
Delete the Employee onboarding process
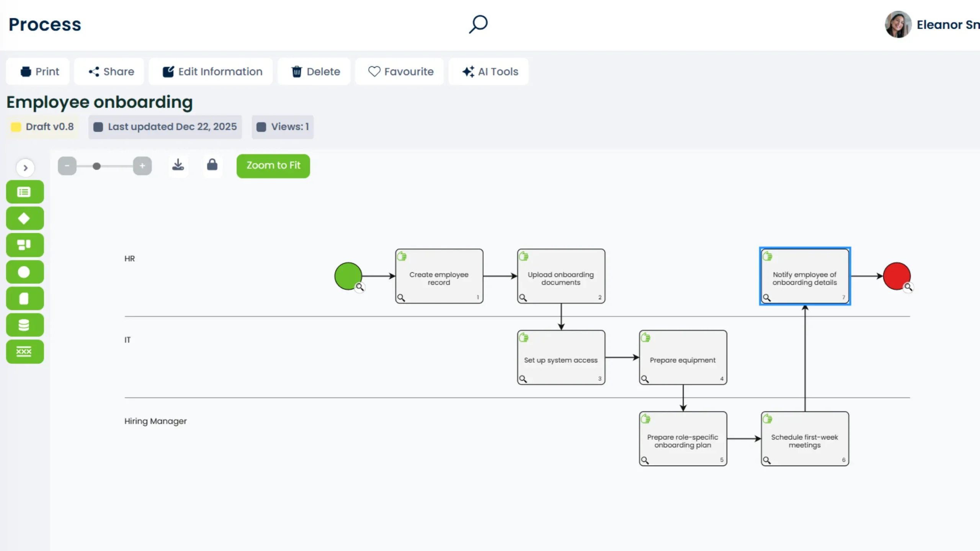[314, 71]
